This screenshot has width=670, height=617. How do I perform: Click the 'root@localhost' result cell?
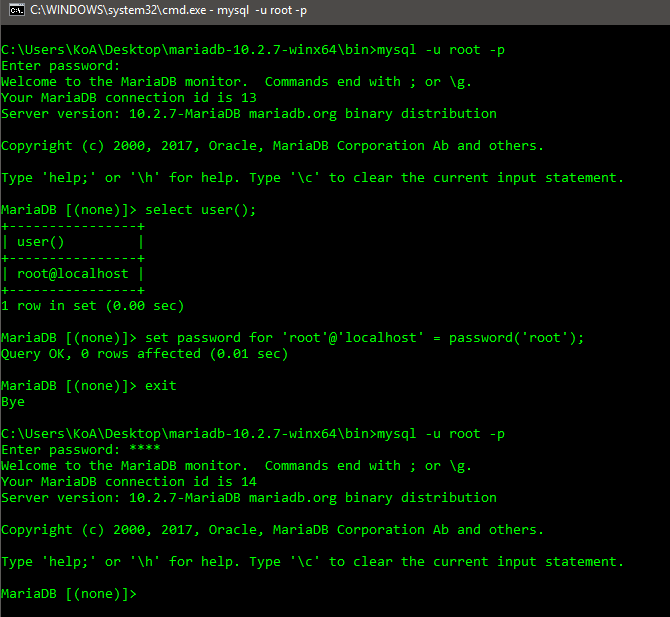(x=73, y=274)
